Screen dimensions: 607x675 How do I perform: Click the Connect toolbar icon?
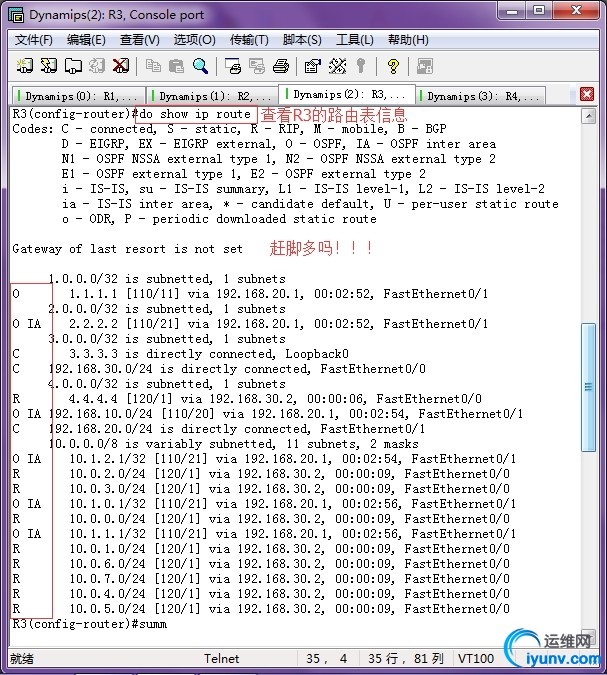tap(25, 66)
